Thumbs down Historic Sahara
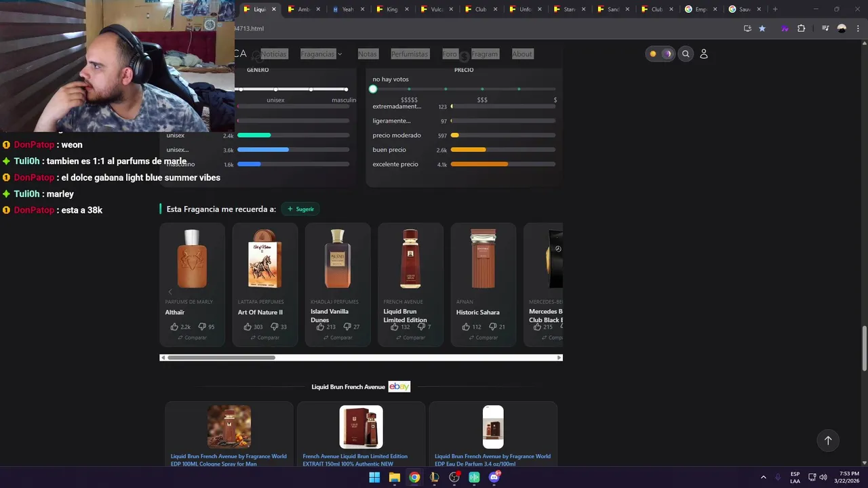This screenshot has height=488, width=868. tap(492, 327)
